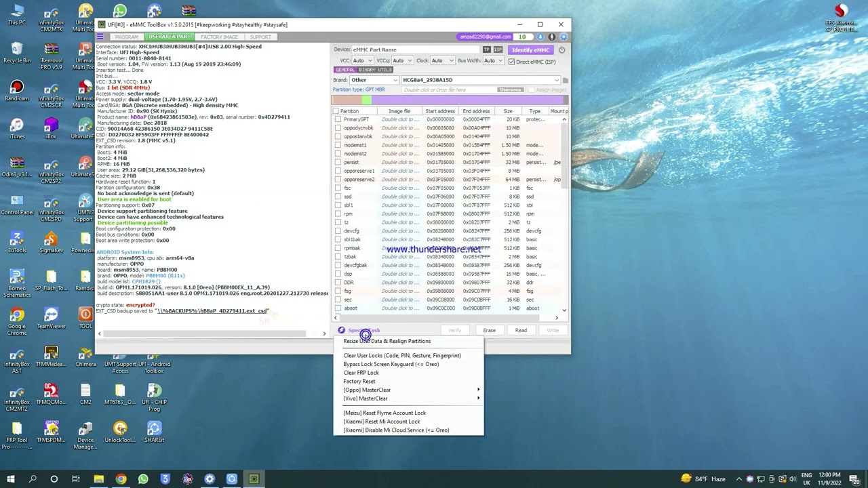Toggle Direct eMMC (ISP) checkbox

(511, 62)
